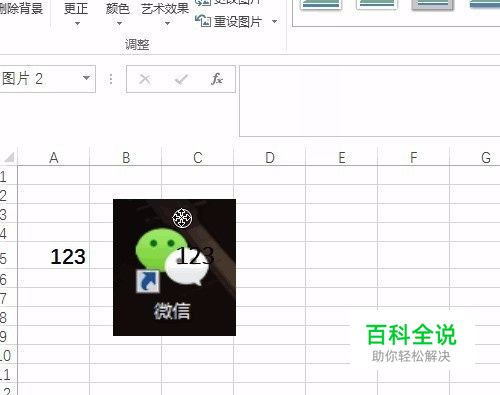Click the formula bar options dots handle
The height and width of the screenshot is (395, 500).
[111, 79]
